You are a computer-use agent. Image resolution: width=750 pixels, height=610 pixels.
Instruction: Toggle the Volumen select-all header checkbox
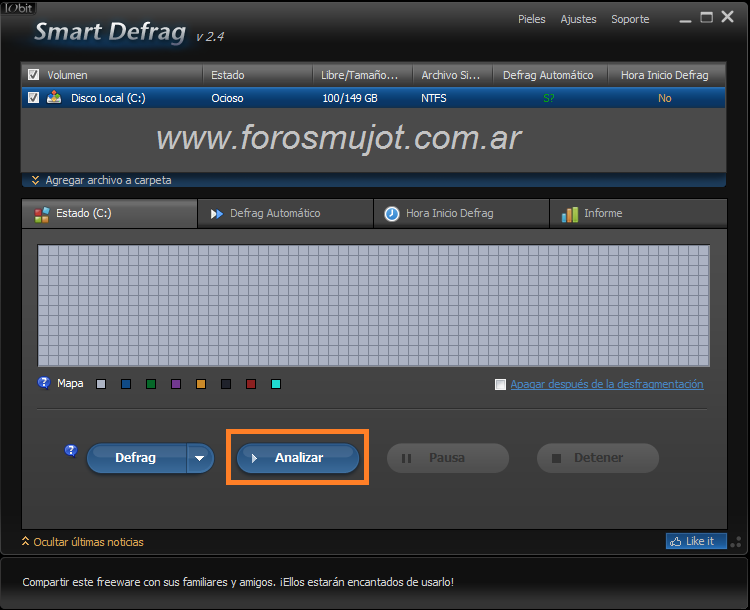(34, 75)
